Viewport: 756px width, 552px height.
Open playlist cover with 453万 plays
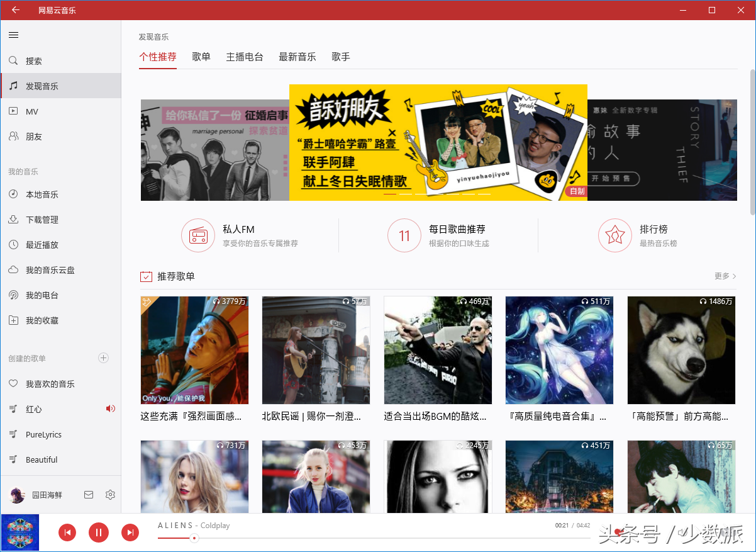(316, 476)
